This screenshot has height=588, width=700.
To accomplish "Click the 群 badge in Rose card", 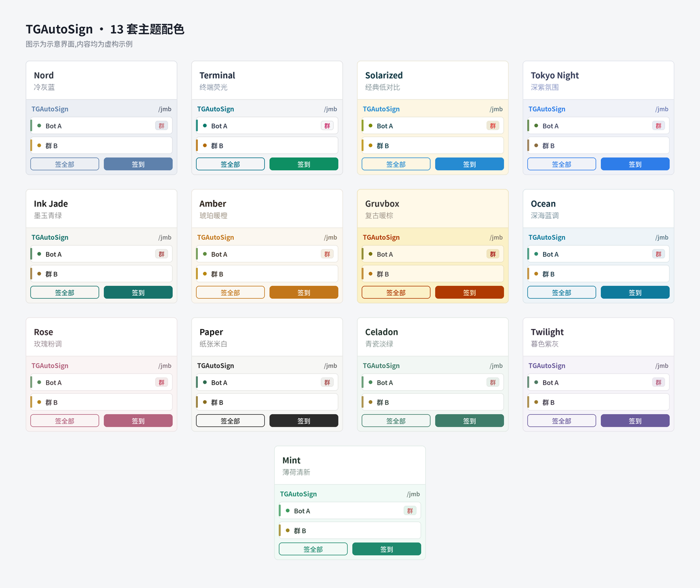I will [162, 382].
